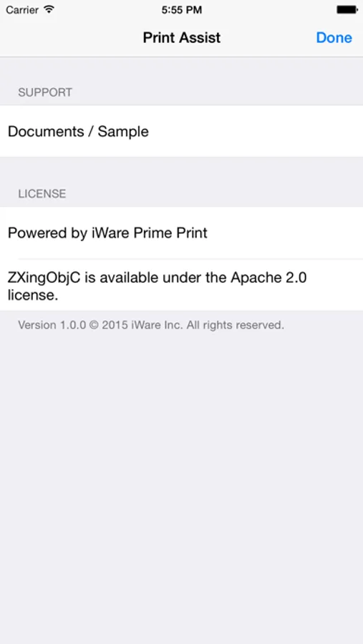The height and width of the screenshot is (644, 363).
Task: Tap the 5:55 PM clock
Action: coord(181,10)
